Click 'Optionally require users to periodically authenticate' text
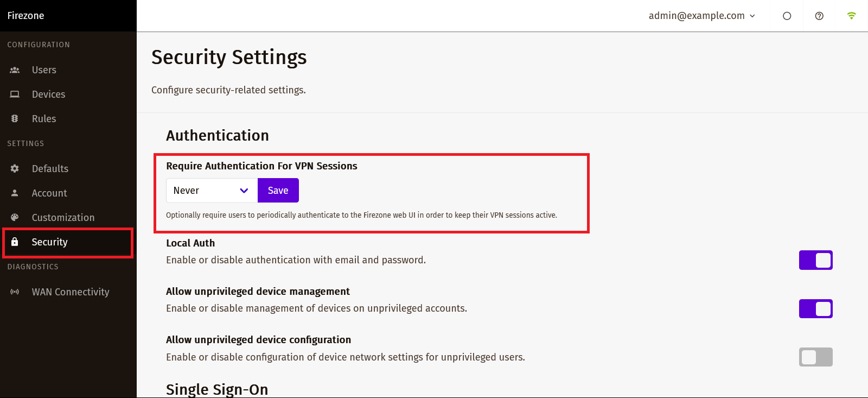The width and height of the screenshot is (868, 398). pos(361,215)
